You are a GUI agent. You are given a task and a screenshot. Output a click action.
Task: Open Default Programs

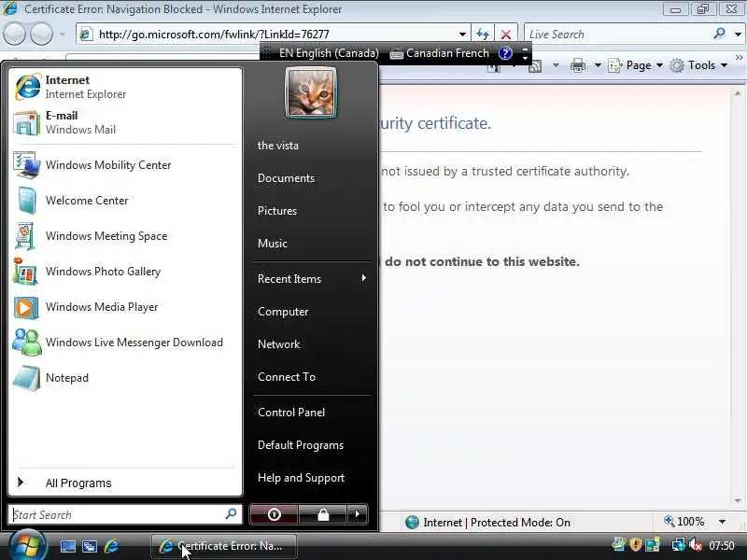pos(300,445)
